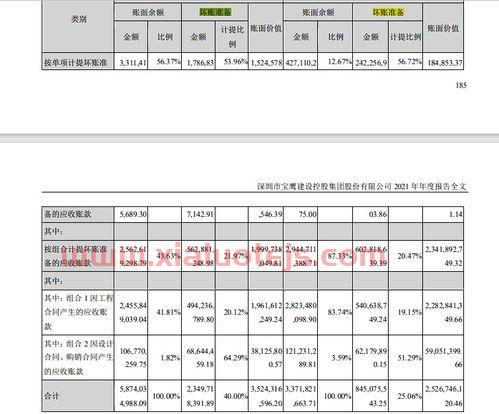This screenshot has height=414, width=499.
Task: Select the 合计 row label
Action: (x=52, y=396)
